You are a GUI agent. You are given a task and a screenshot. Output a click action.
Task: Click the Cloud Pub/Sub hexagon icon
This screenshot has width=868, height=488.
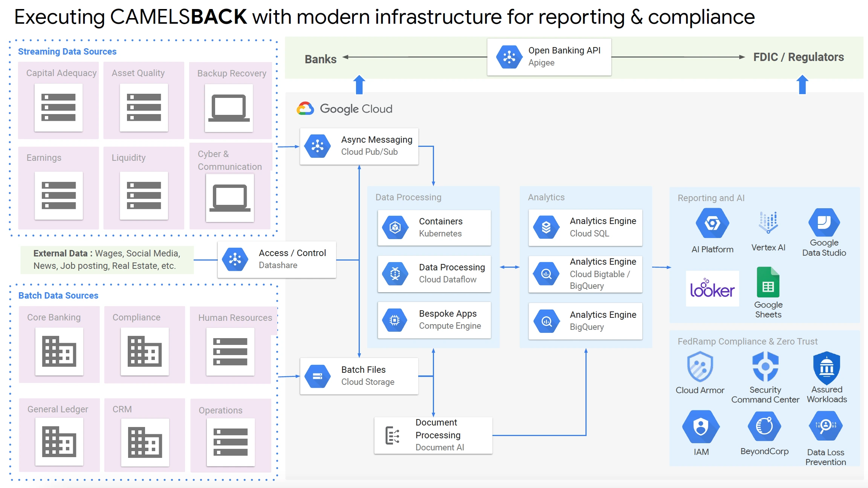click(318, 146)
